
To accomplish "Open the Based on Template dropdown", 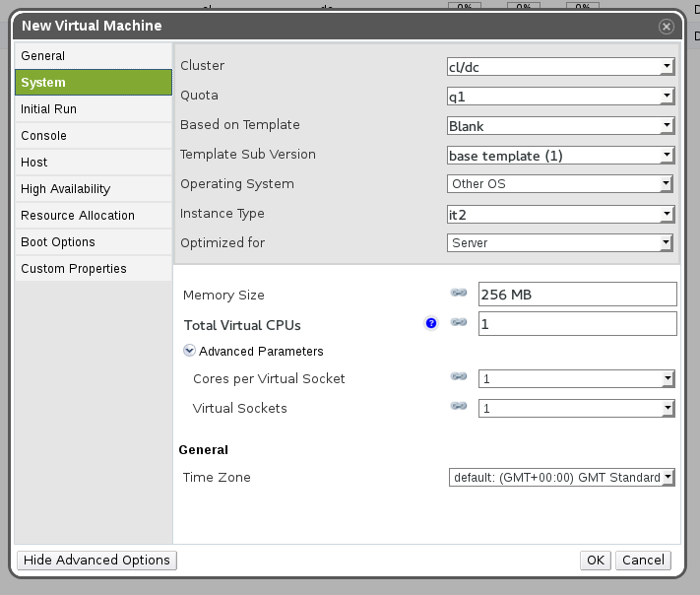I will tap(559, 126).
